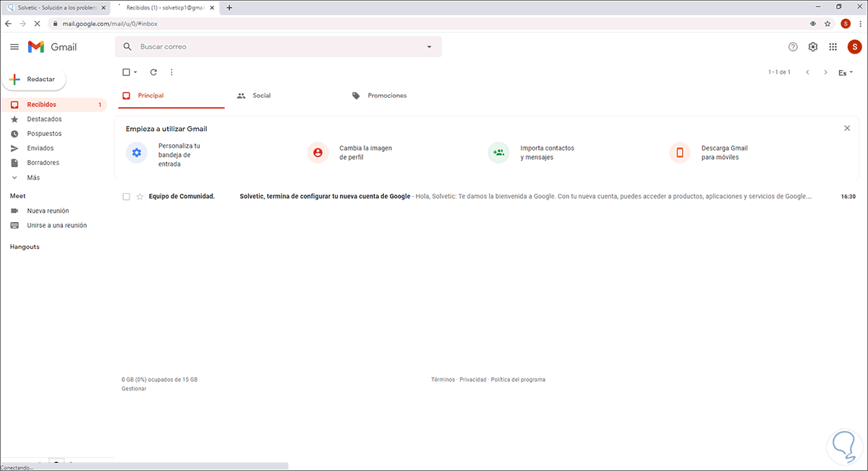Open the help question mark icon
The image size is (868, 471).
coord(793,47)
